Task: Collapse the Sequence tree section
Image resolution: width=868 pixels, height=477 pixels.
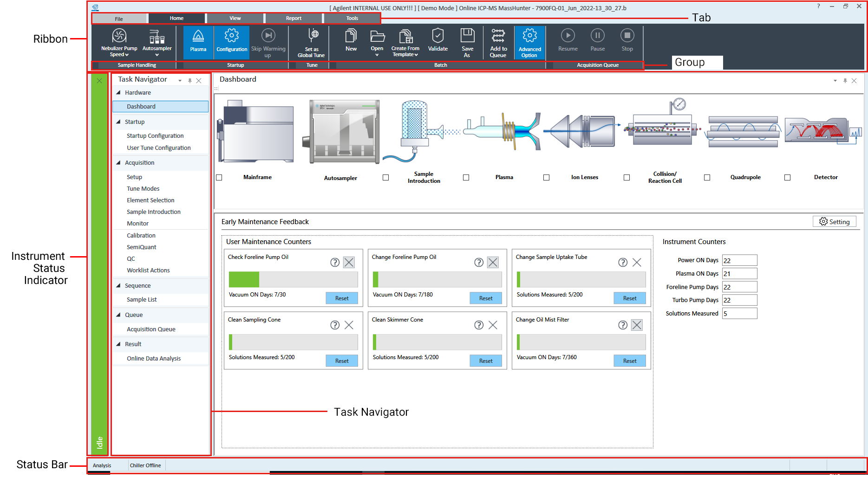Action: pos(118,286)
